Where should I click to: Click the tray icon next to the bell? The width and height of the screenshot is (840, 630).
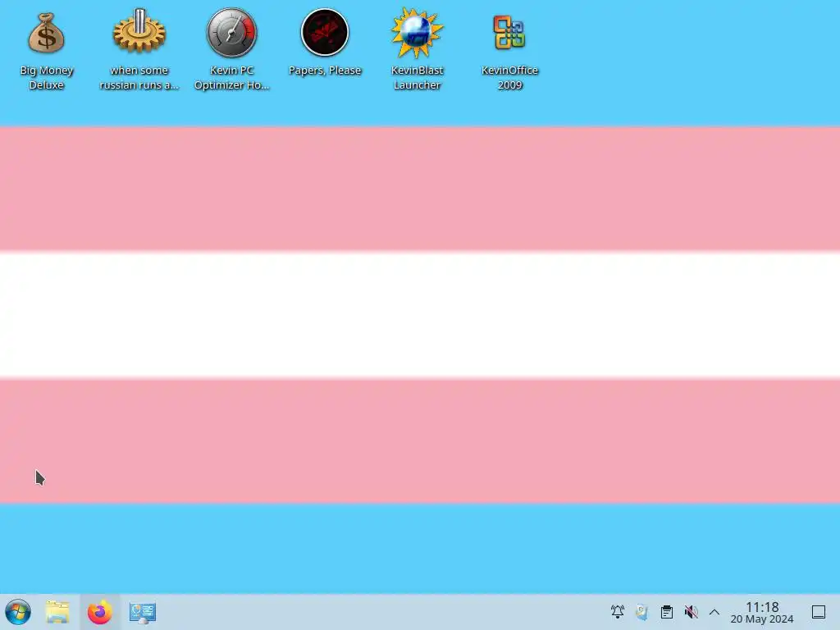click(641, 612)
